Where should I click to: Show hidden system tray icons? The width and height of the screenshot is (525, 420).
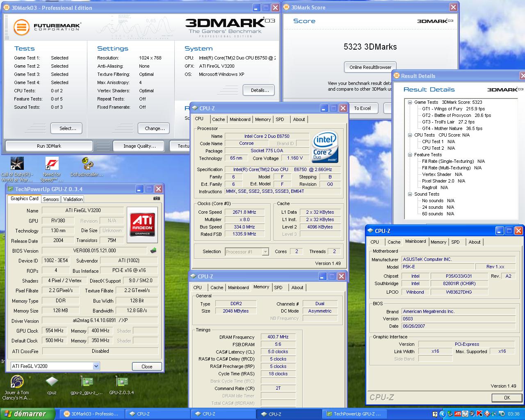tap(443, 414)
